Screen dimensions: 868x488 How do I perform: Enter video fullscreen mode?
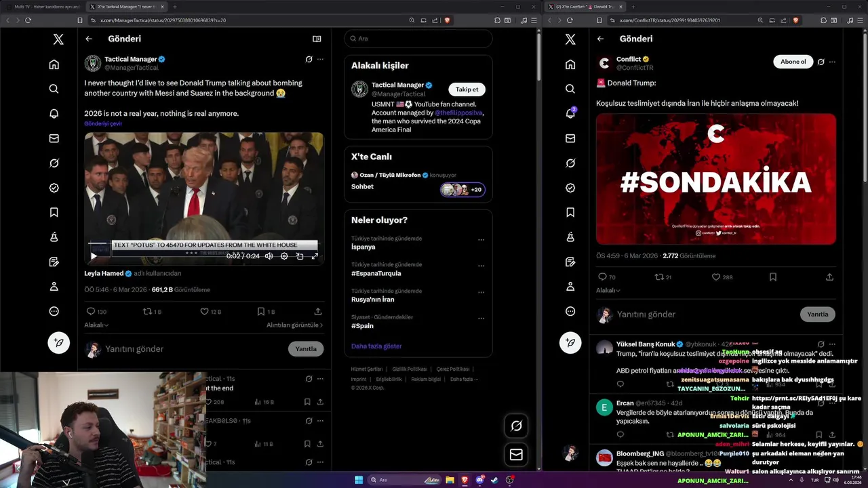click(315, 256)
